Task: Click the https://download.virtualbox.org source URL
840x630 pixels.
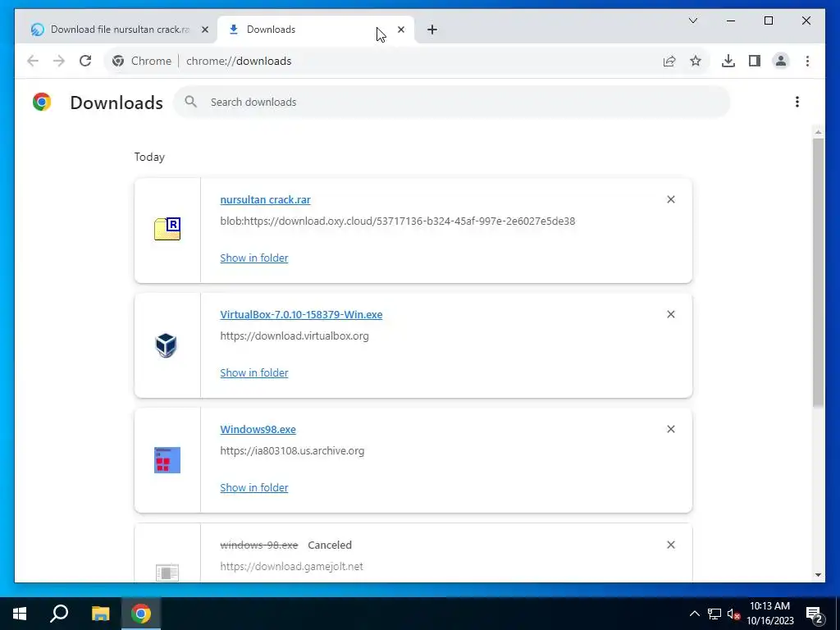Action: pos(294,336)
